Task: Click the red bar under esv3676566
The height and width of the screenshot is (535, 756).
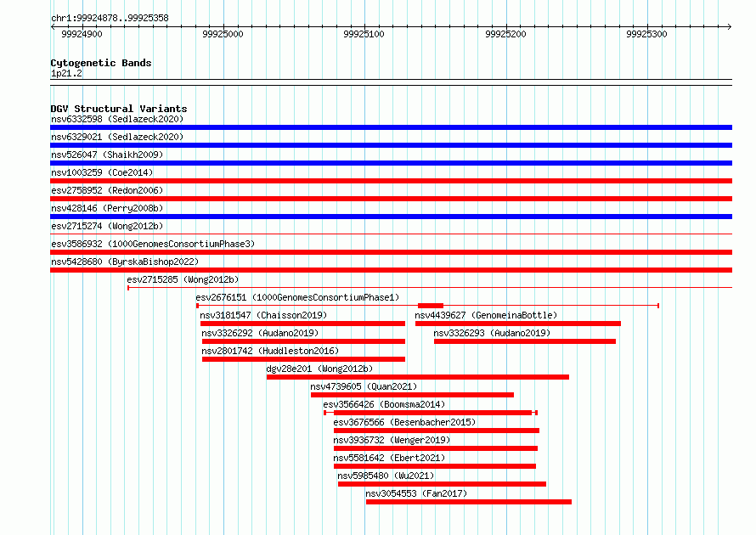Action: pos(437,431)
